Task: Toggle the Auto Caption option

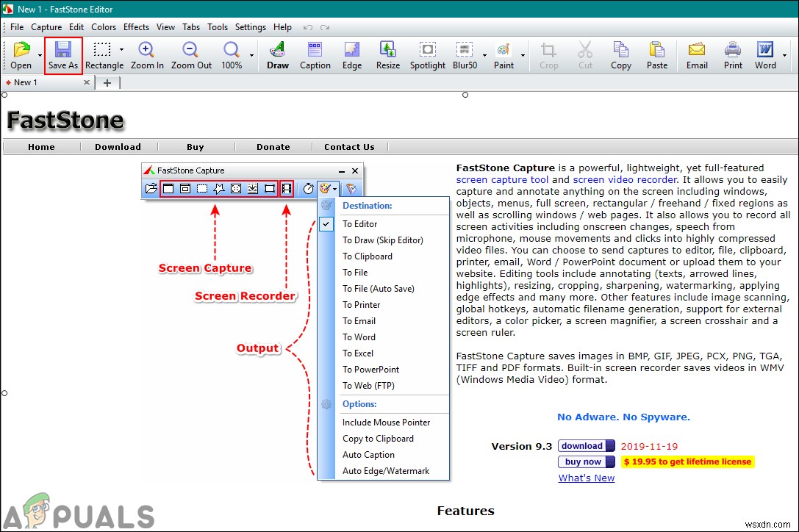Action: pyautogui.click(x=368, y=455)
